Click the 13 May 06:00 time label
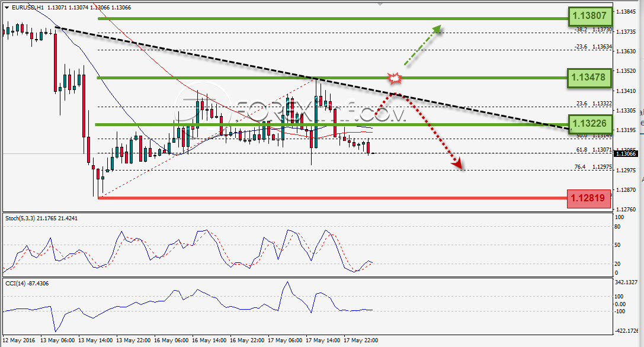This screenshot has height=347, width=644. click(58, 340)
